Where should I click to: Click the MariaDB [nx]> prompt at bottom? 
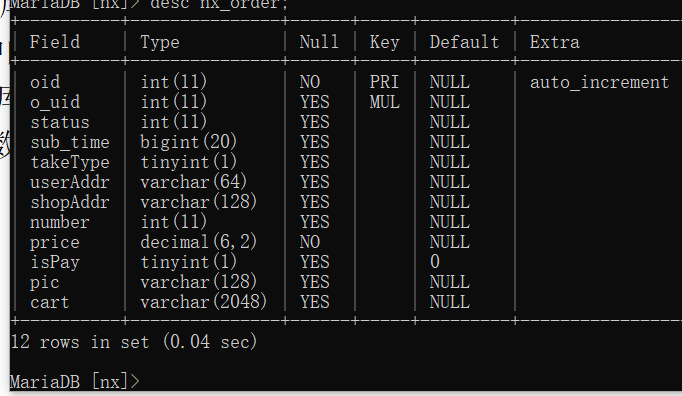click(x=74, y=382)
